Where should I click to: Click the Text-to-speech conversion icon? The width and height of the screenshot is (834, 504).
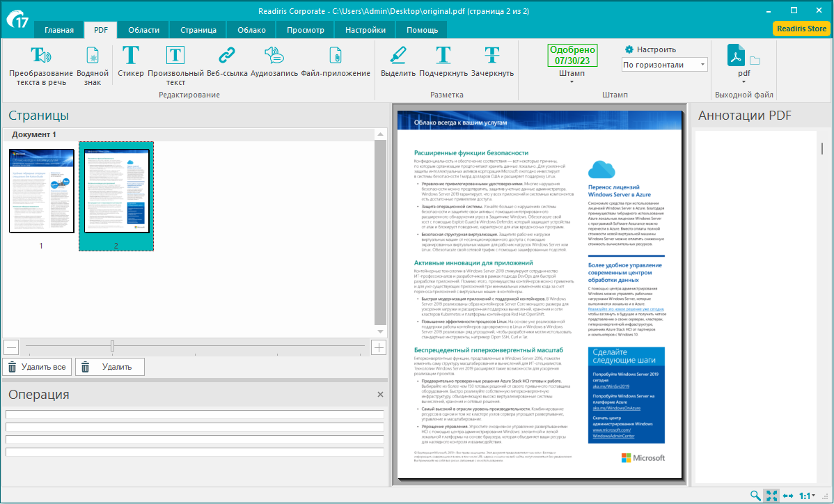pyautogui.click(x=41, y=56)
